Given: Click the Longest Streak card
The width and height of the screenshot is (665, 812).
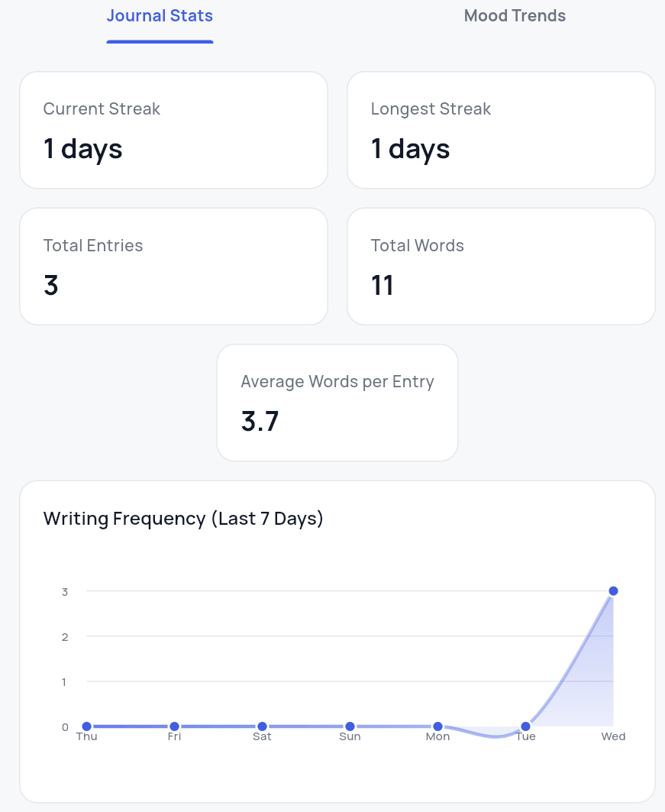Looking at the screenshot, I should 501,130.
